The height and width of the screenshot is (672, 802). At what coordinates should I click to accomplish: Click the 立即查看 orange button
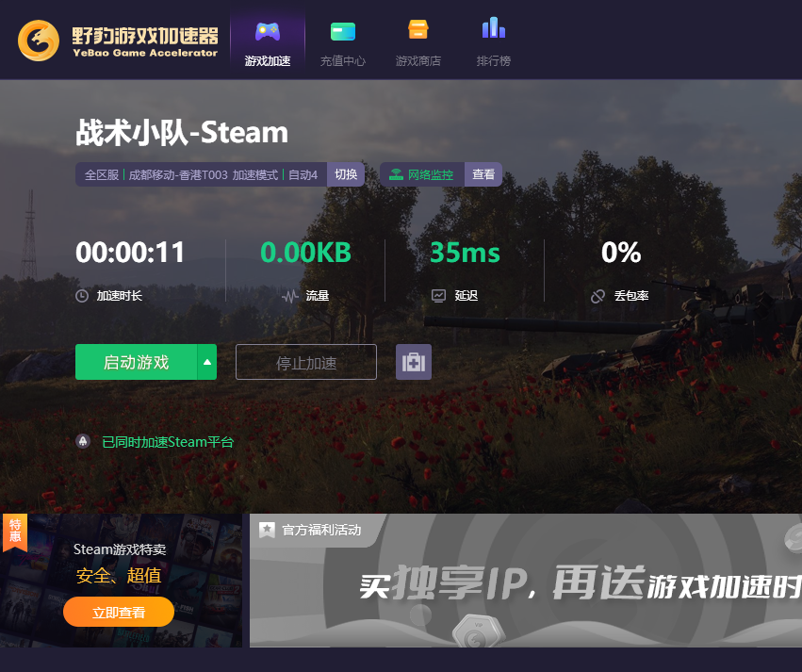[119, 612]
